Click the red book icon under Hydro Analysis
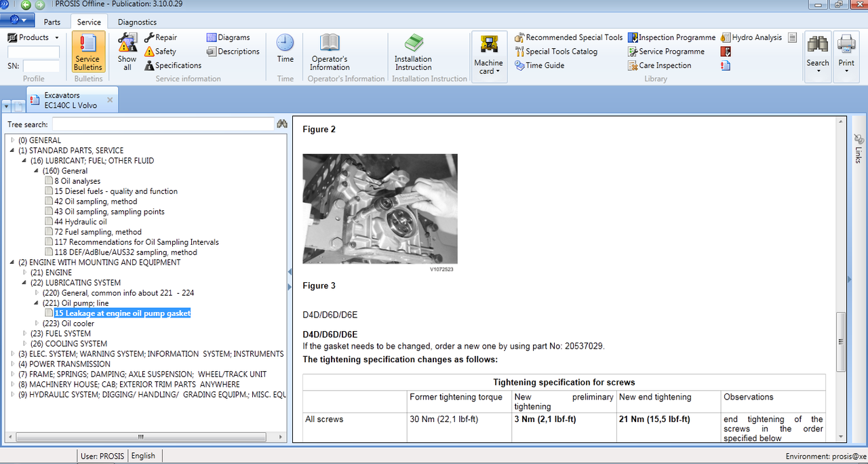This screenshot has height=464, width=868. (726, 52)
